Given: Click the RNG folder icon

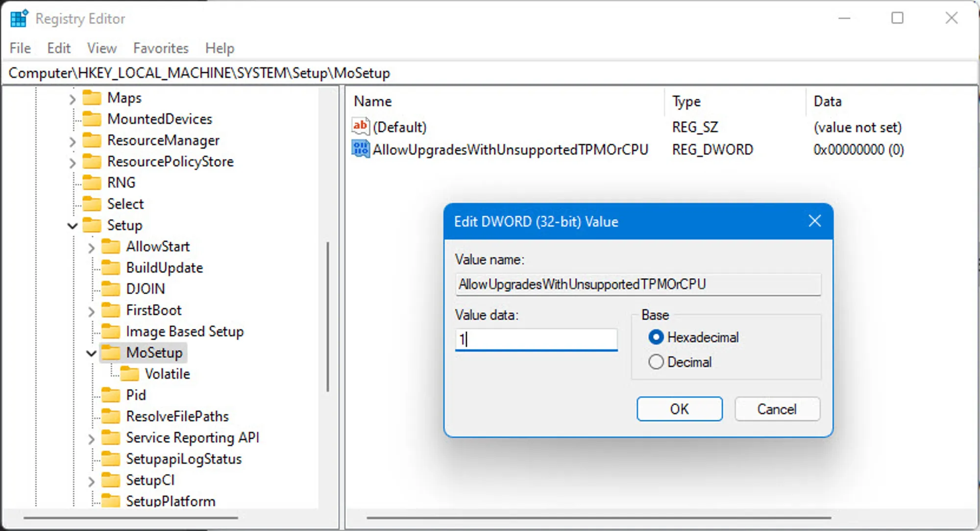Looking at the screenshot, I should click(92, 182).
